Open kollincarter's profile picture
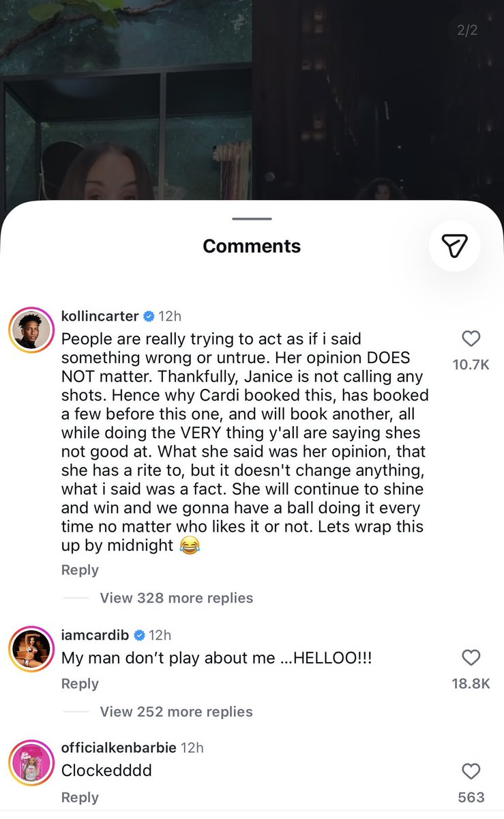Viewport: 504px width, 819px height. 31,330
